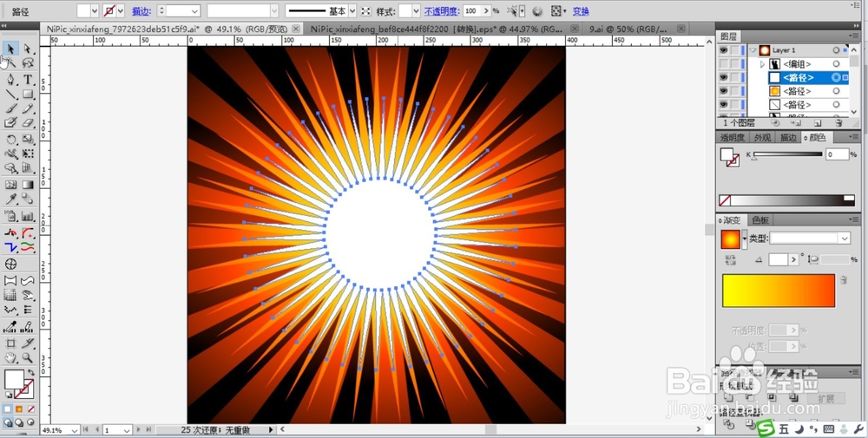Click the delete trash icon in Layers panel

click(838, 123)
